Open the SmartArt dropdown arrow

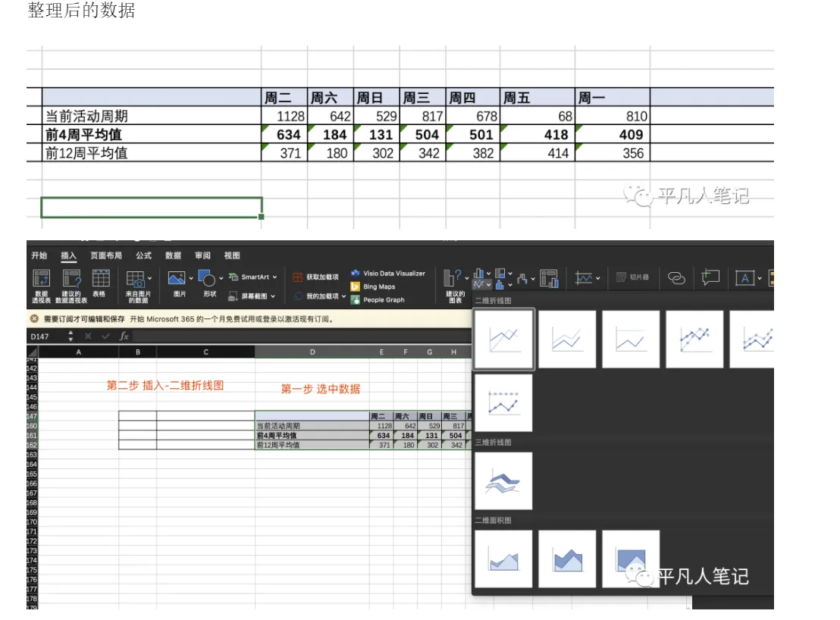[275, 277]
